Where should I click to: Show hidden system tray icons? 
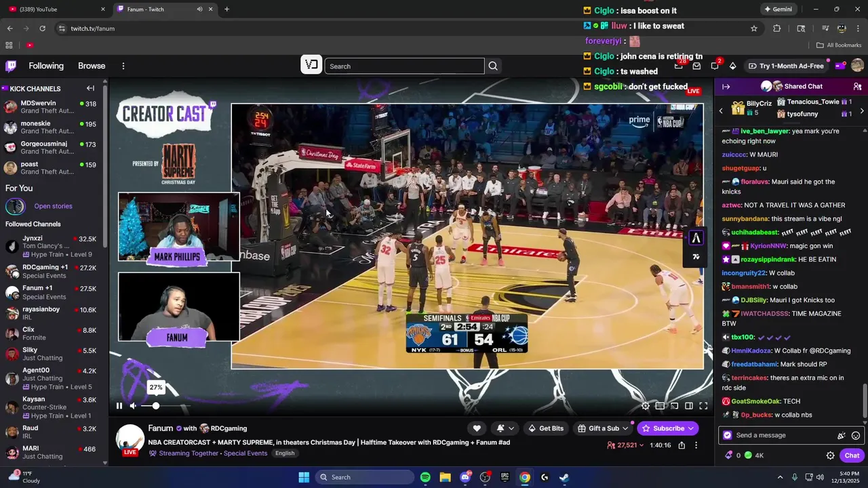[x=780, y=477]
